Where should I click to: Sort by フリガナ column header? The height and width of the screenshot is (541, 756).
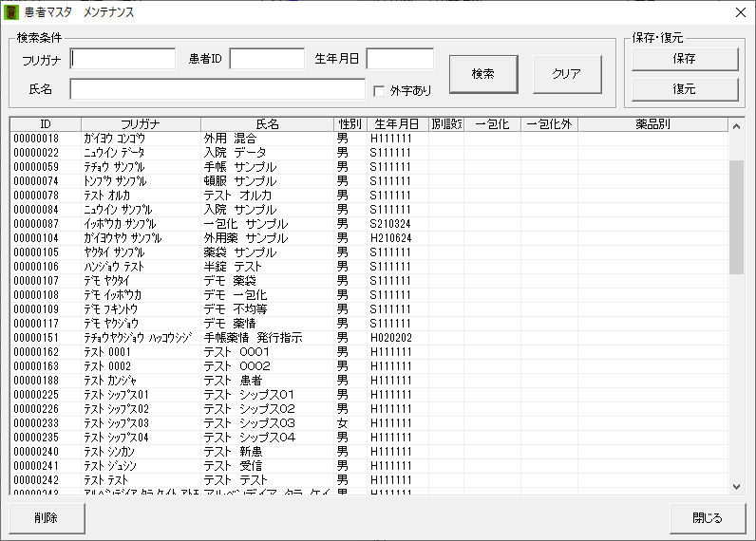pyautogui.click(x=141, y=124)
